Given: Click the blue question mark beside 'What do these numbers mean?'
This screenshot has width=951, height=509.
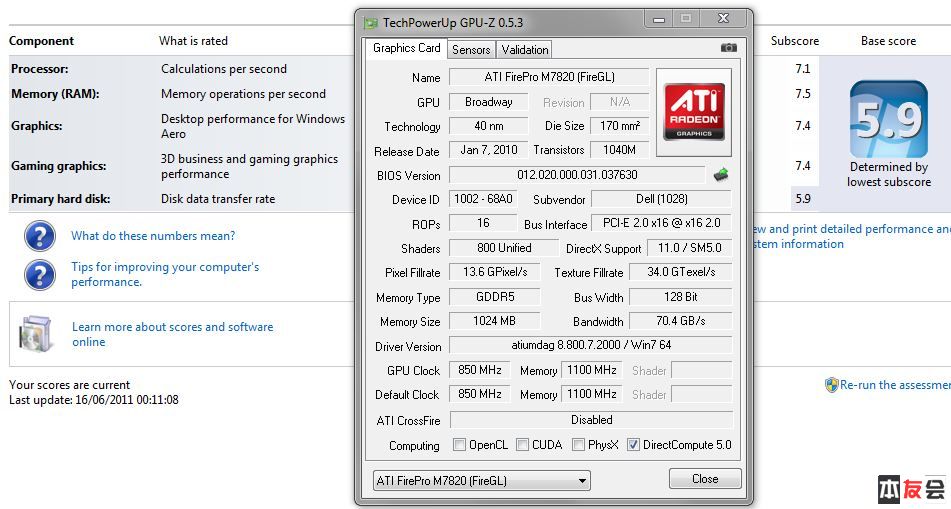Looking at the screenshot, I should (39, 236).
